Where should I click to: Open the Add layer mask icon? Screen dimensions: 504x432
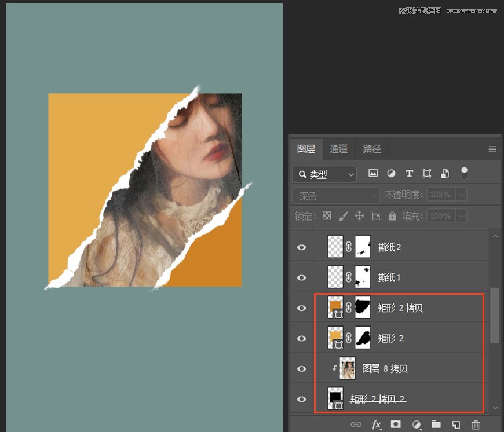pos(396,424)
